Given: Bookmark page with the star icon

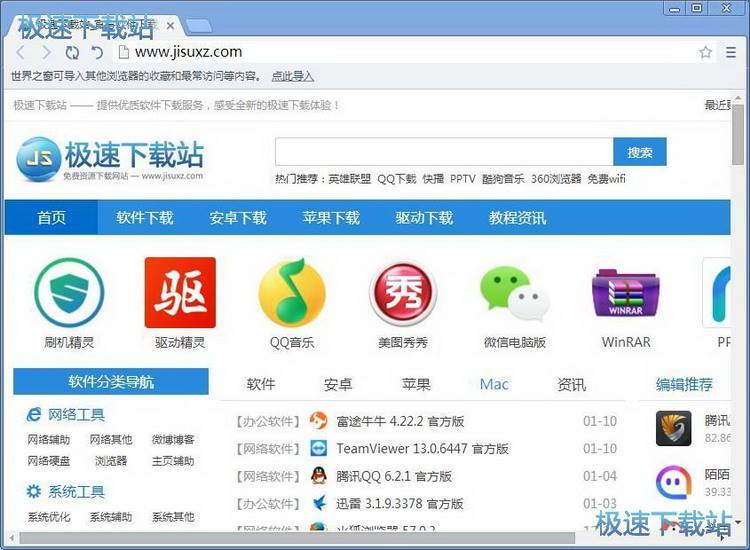Looking at the screenshot, I should [706, 52].
